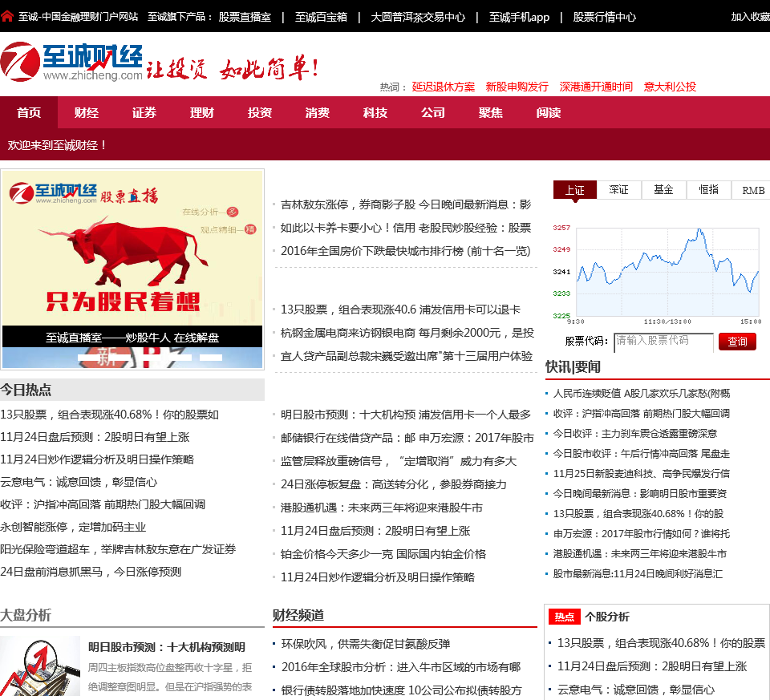Open 24日涨停板复盘 article
Screen dimensions: 770x700
[393, 484]
